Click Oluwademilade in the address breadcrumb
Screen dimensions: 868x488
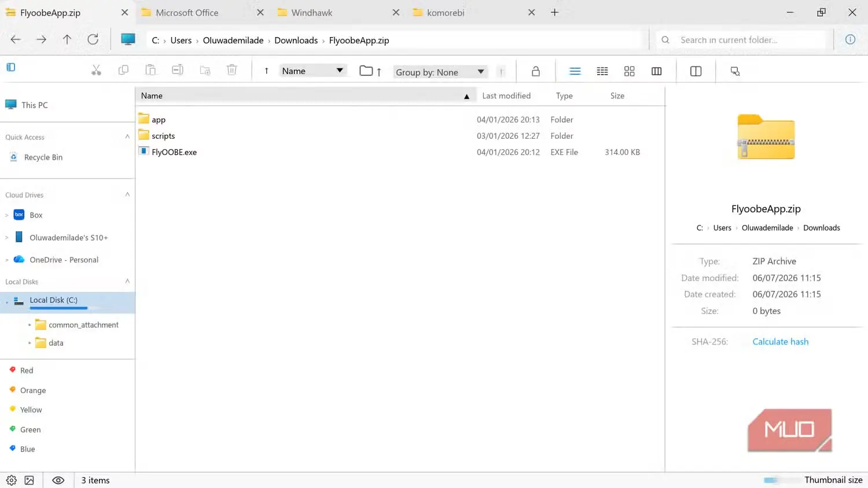click(233, 40)
